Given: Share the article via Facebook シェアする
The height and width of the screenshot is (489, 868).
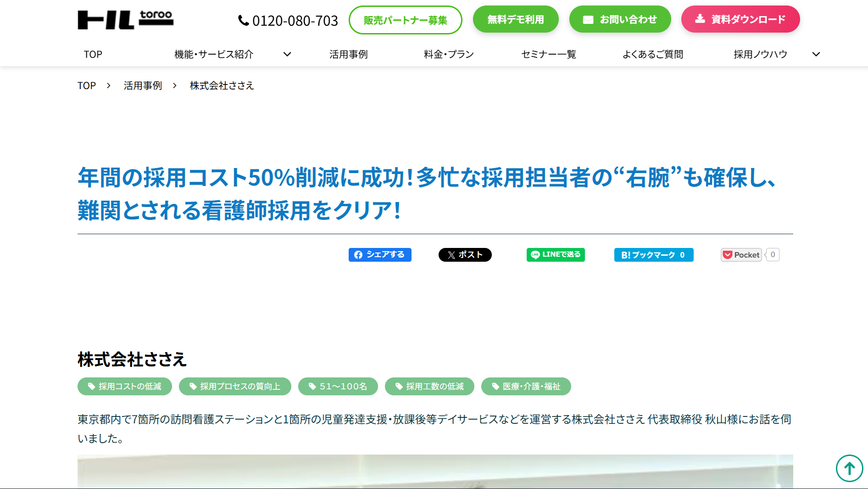Looking at the screenshot, I should coord(380,254).
